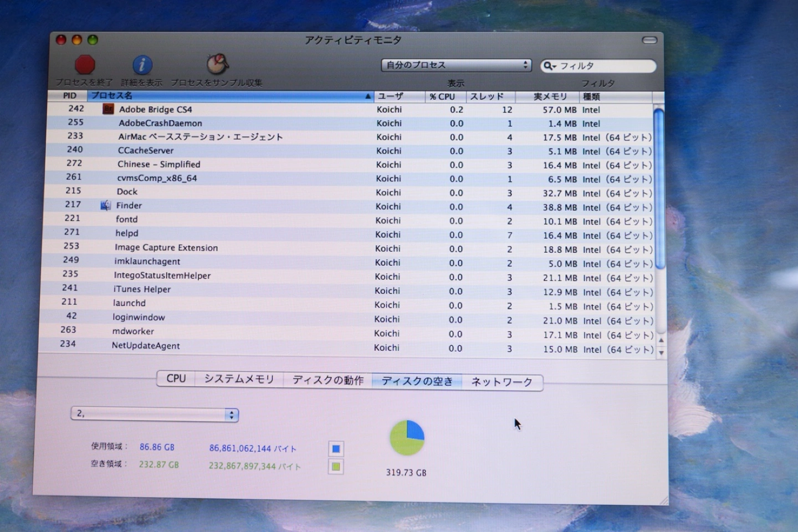Click the Adobe Bridge CS4 app icon
The image size is (798, 532).
coord(109,109)
